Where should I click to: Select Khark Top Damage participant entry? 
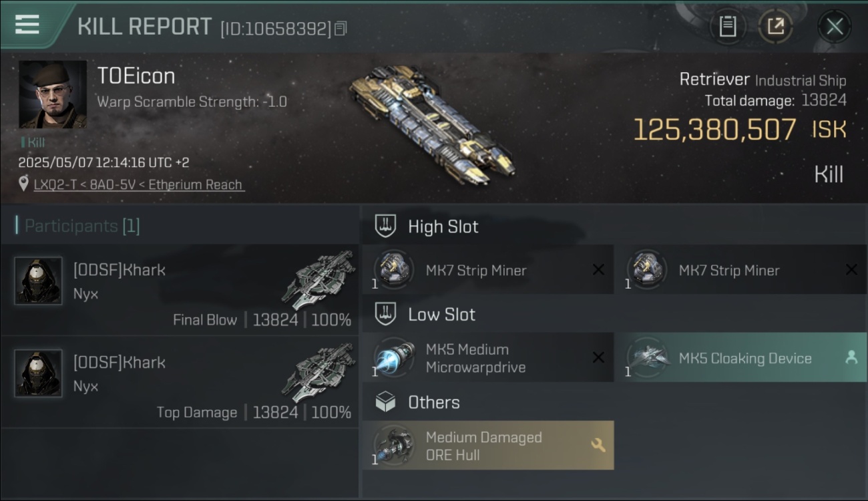click(x=180, y=382)
